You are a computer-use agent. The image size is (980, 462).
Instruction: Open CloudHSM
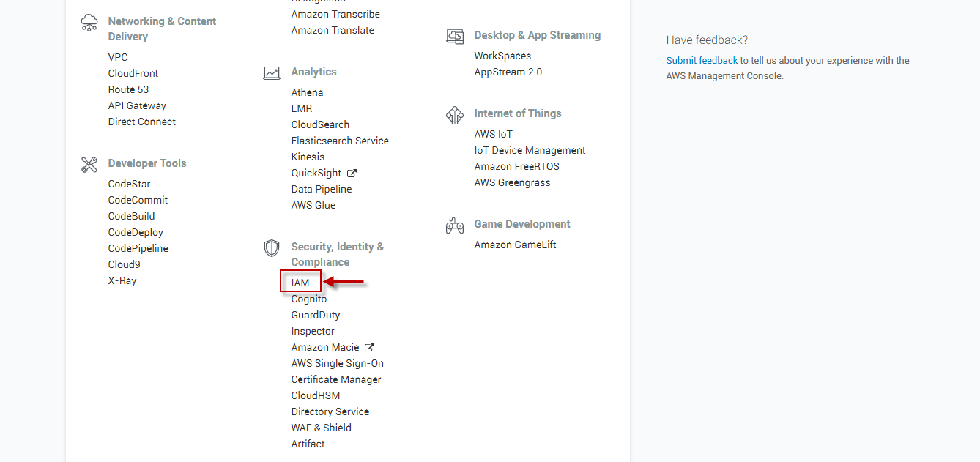316,395
